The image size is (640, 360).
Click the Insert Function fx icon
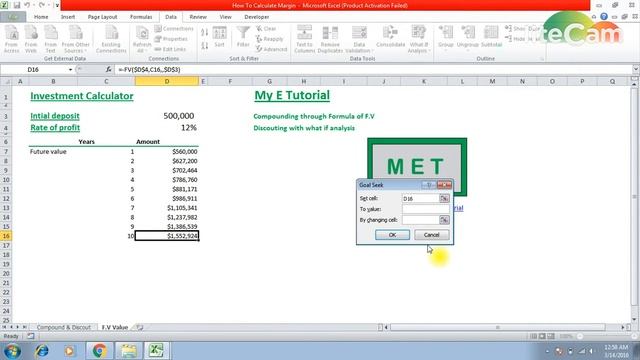pyautogui.click(x=108, y=70)
